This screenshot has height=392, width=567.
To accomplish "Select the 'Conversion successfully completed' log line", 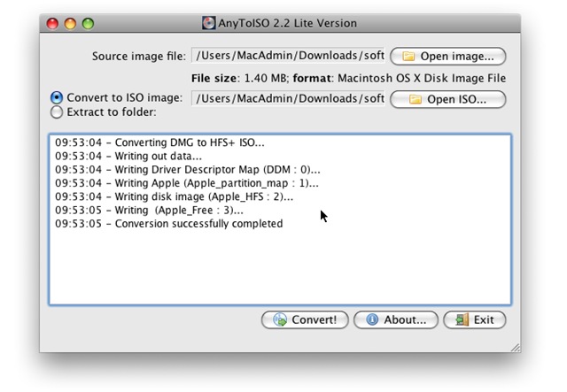I will pyautogui.click(x=168, y=224).
